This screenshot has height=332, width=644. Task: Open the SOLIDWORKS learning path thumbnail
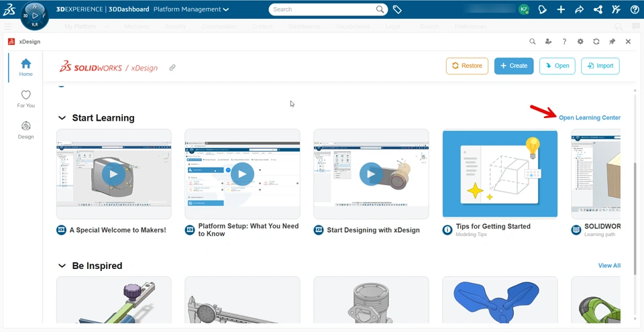tap(596, 174)
